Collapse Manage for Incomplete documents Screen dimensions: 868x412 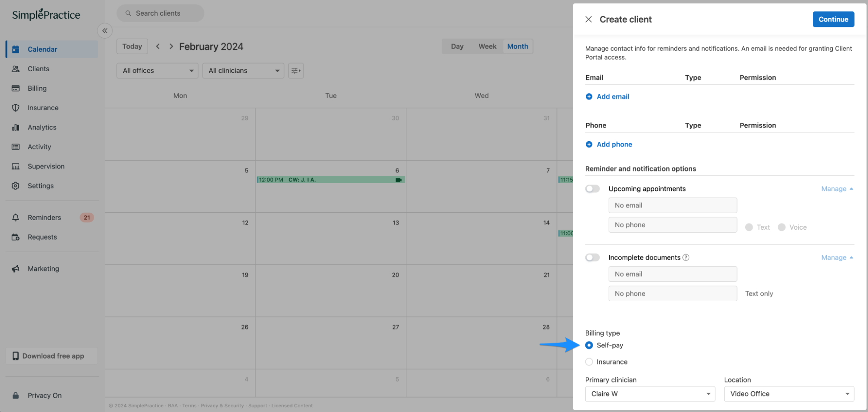pyautogui.click(x=837, y=257)
